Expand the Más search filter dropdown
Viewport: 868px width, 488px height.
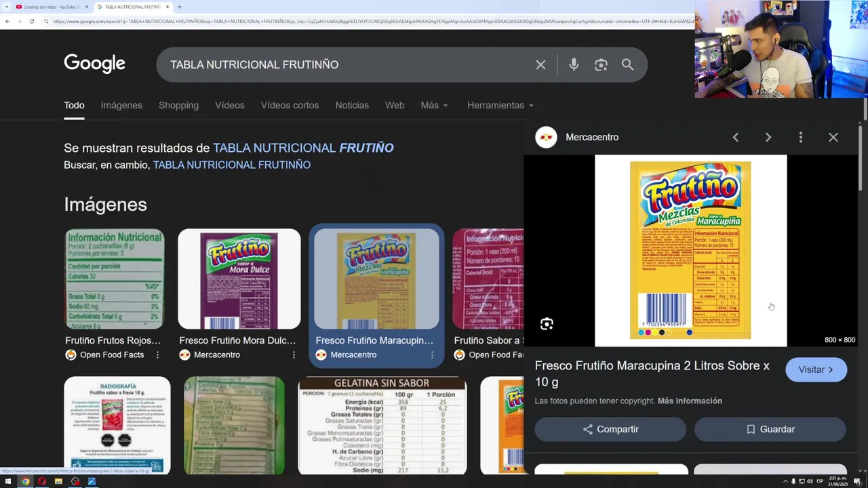pyautogui.click(x=434, y=105)
